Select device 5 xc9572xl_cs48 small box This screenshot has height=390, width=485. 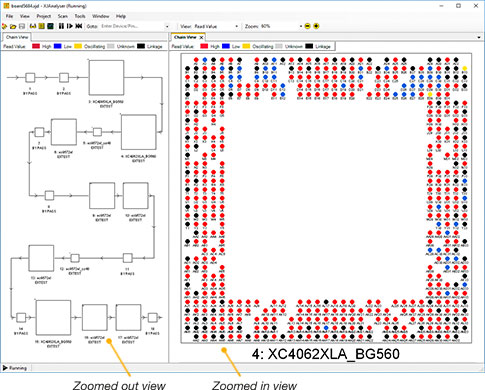(97, 132)
